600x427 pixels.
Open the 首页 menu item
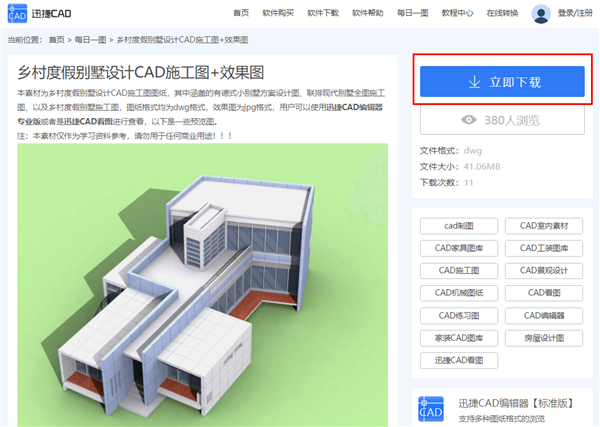[x=241, y=13]
